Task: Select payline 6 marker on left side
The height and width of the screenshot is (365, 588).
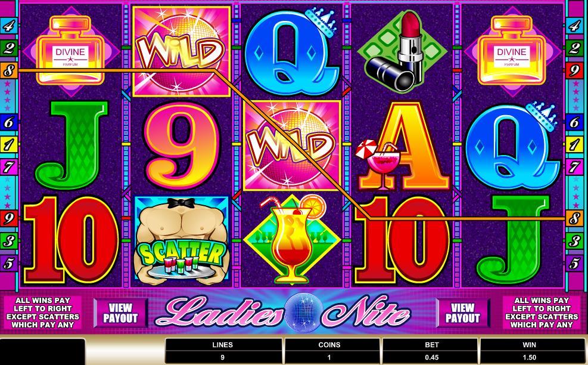Action: [8, 122]
